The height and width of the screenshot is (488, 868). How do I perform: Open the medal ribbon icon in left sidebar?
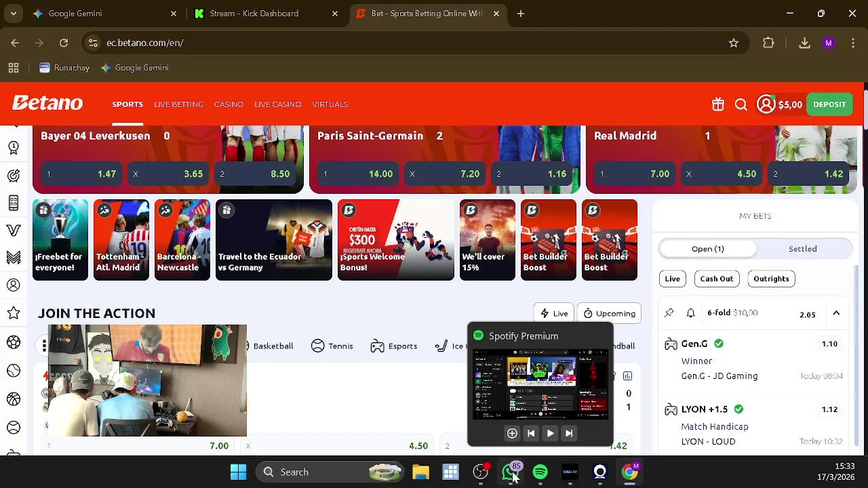coord(14,147)
